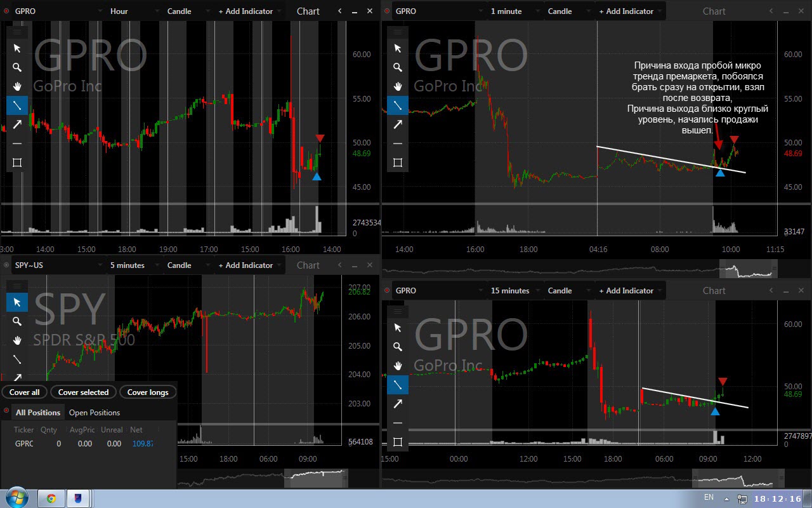The height and width of the screenshot is (508, 812).
Task: Open the 1 minute timeframe dropdown
Action: point(514,11)
